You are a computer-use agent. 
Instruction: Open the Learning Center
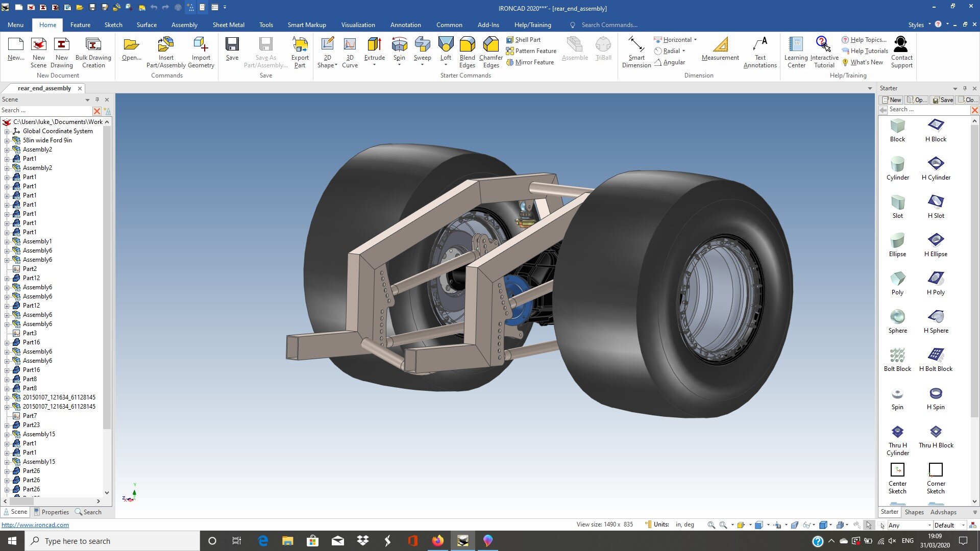(x=796, y=52)
